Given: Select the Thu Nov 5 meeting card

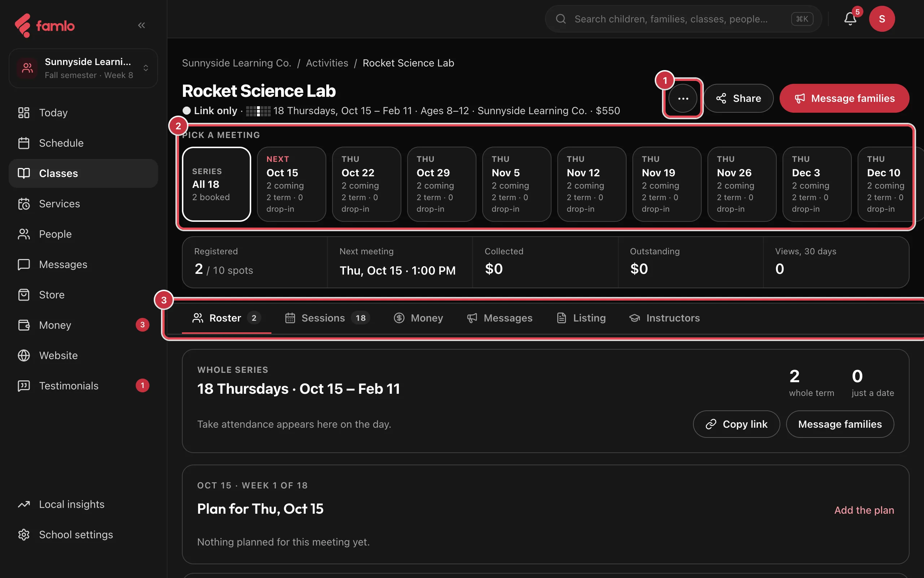Looking at the screenshot, I should pos(517,184).
